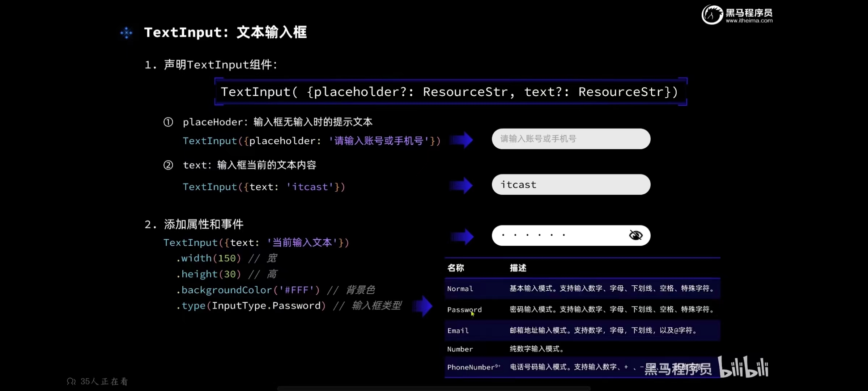Click the arrow pointing to itcast input
This screenshot has width=868, height=391.
click(462, 186)
